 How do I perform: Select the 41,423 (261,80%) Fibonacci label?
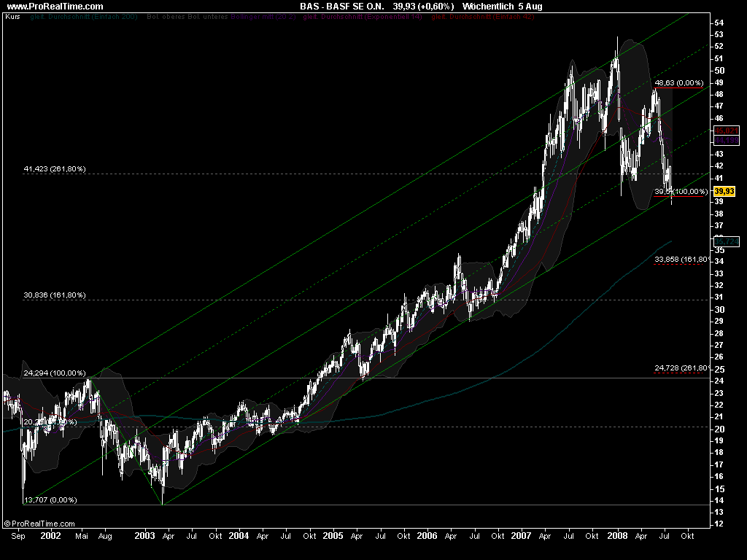[x=55, y=169]
